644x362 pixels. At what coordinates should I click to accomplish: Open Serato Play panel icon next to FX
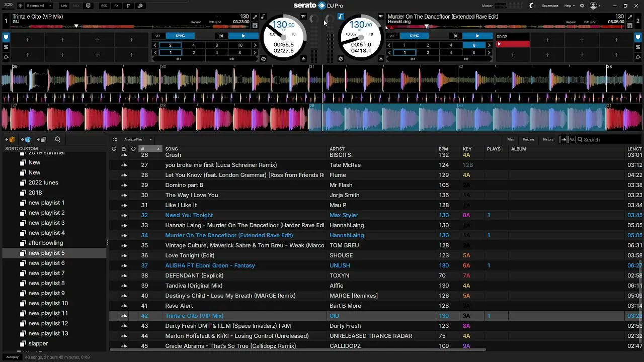pyautogui.click(x=128, y=6)
